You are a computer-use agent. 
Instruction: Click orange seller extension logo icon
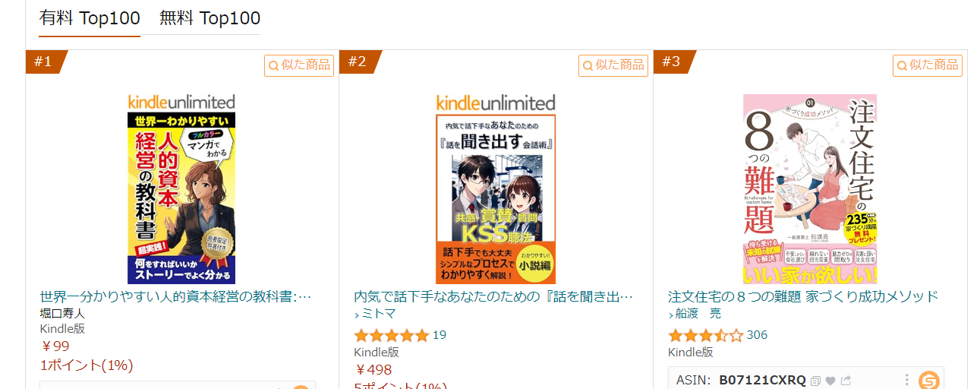pyautogui.click(x=928, y=381)
